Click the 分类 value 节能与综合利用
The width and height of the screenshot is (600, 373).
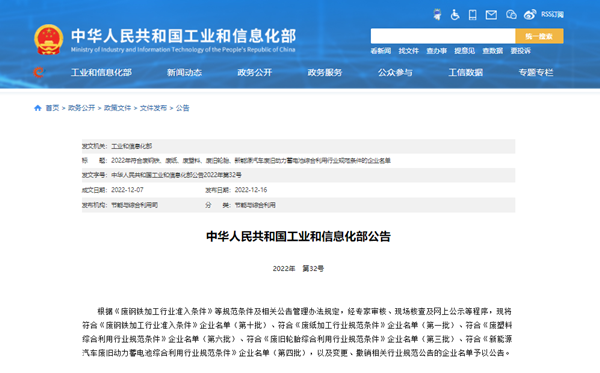point(255,205)
